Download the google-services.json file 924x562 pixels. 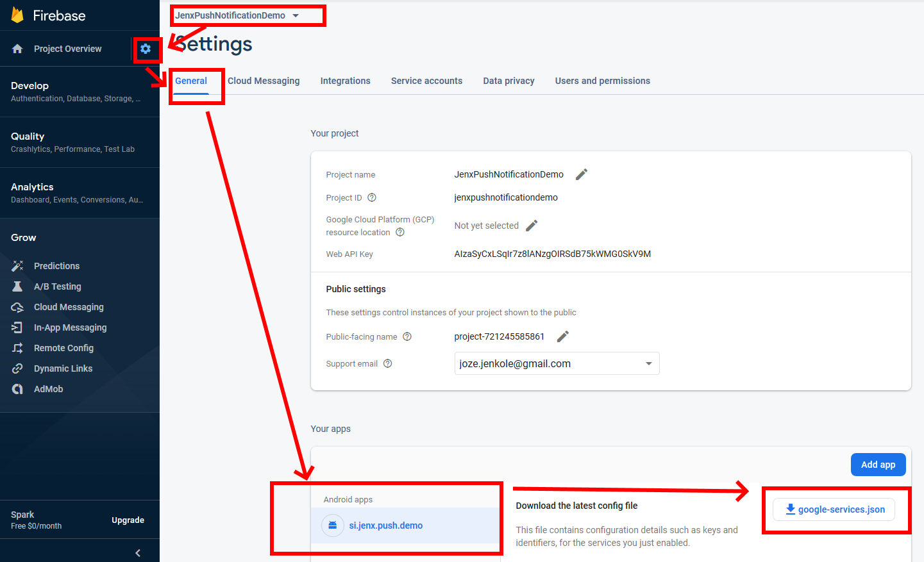pyautogui.click(x=834, y=509)
